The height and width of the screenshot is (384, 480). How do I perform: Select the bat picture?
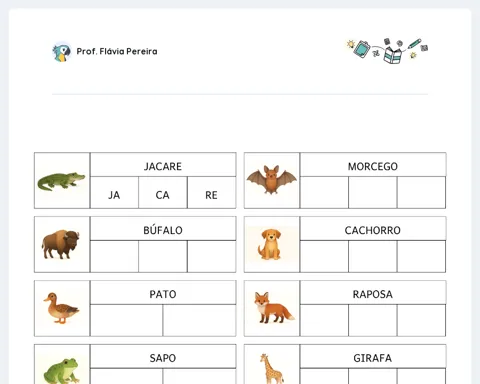[272, 180]
